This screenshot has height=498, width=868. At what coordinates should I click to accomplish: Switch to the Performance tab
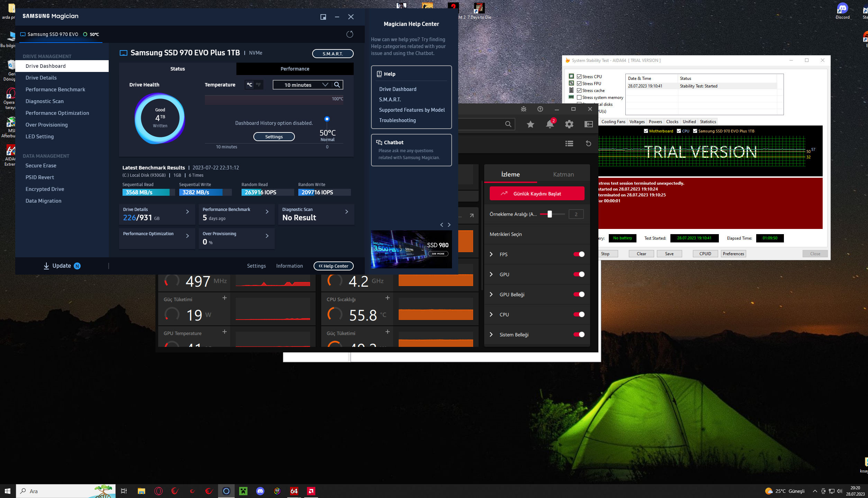(x=295, y=69)
